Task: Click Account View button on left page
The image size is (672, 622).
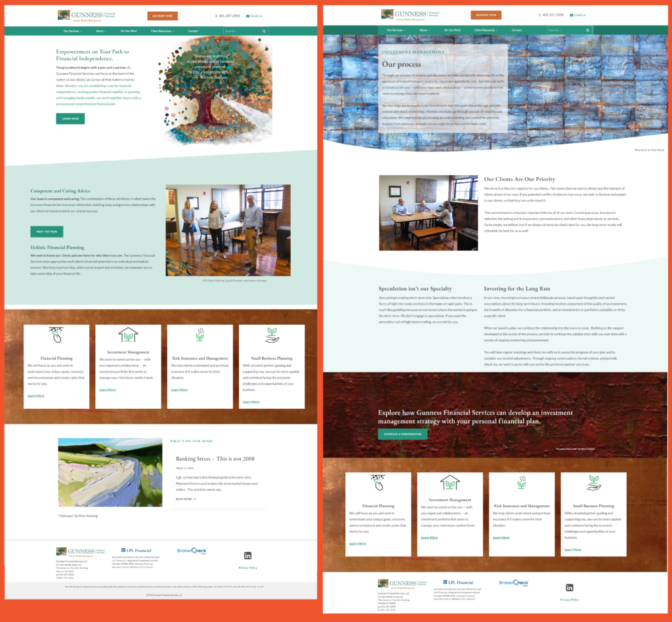Action: pos(163,16)
